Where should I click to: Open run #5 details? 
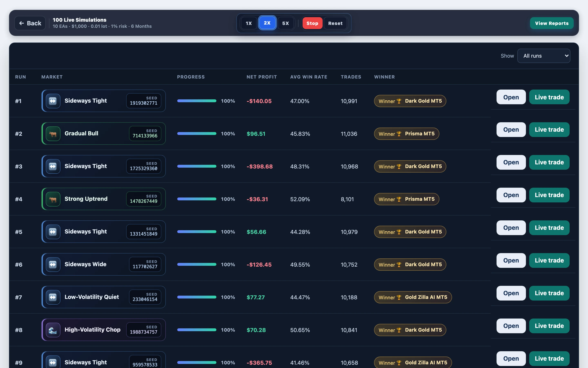coord(511,228)
